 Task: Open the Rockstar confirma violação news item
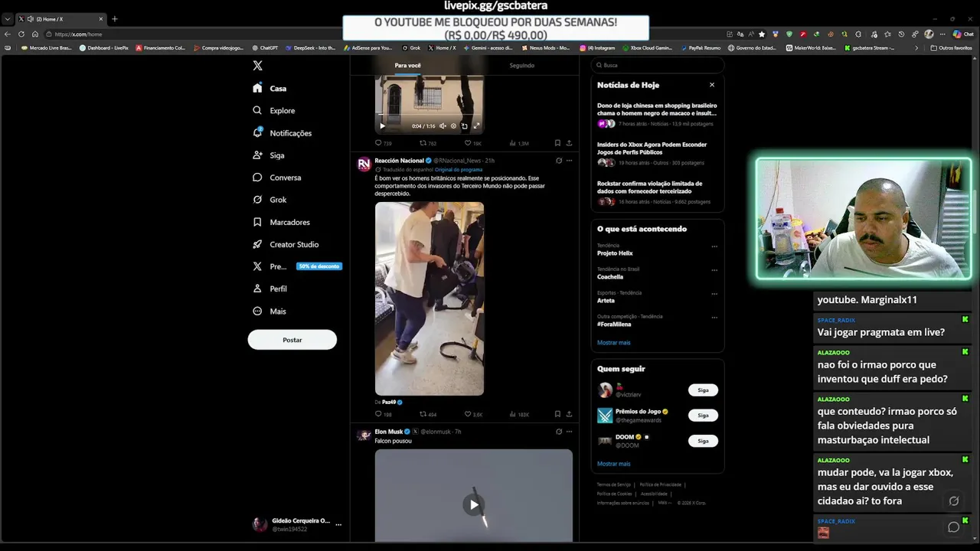tap(658, 192)
